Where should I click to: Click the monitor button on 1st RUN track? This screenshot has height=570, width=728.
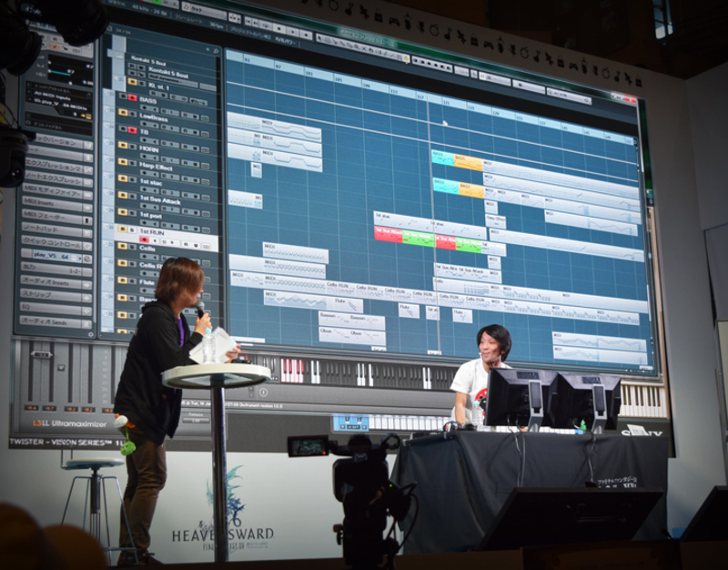coord(156,240)
